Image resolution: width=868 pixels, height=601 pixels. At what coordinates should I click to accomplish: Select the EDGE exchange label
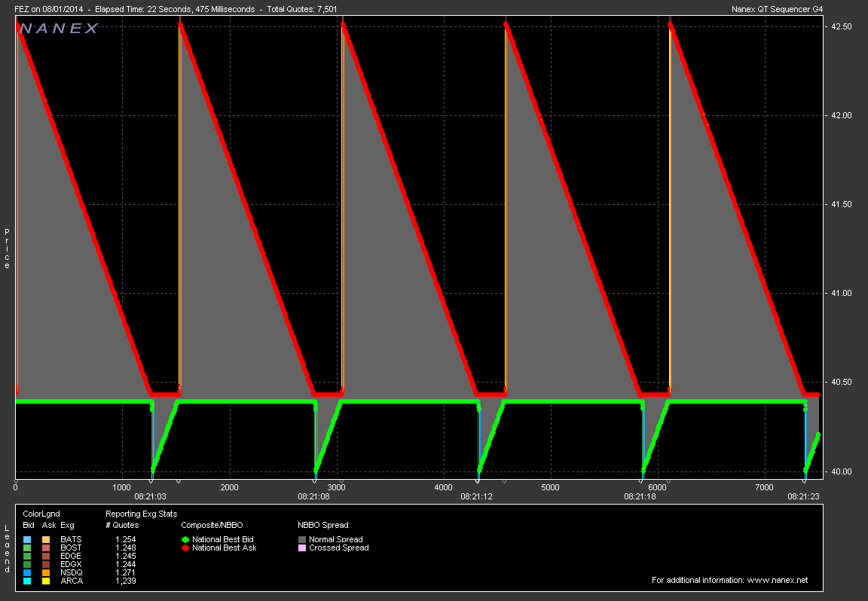point(71,556)
